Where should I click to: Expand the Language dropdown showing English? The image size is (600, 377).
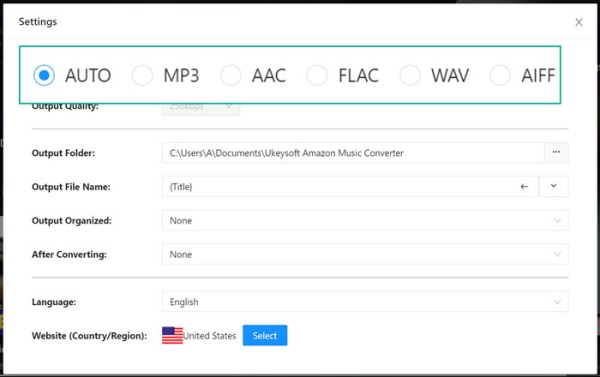point(365,302)
